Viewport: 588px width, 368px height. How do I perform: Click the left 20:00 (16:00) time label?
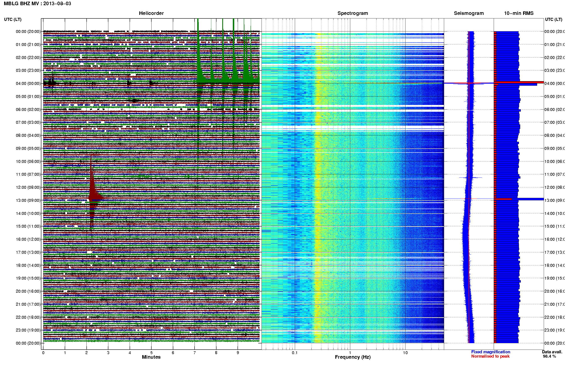28,291
